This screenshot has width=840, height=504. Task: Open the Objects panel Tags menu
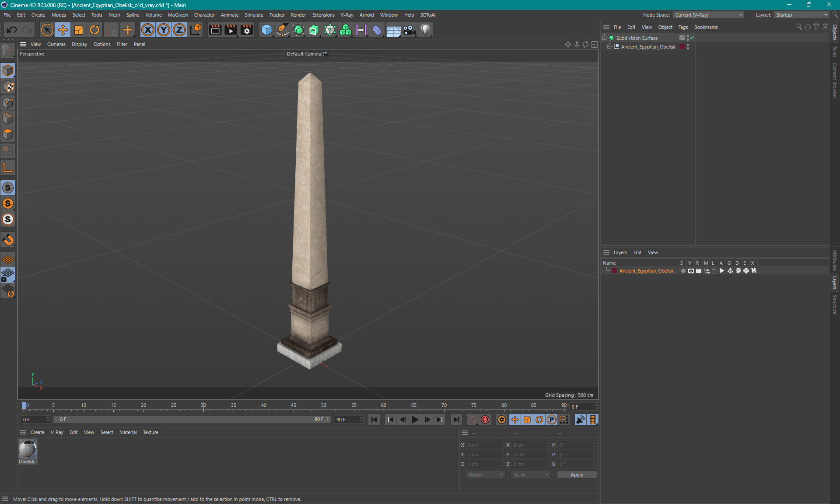click(683, 27)
